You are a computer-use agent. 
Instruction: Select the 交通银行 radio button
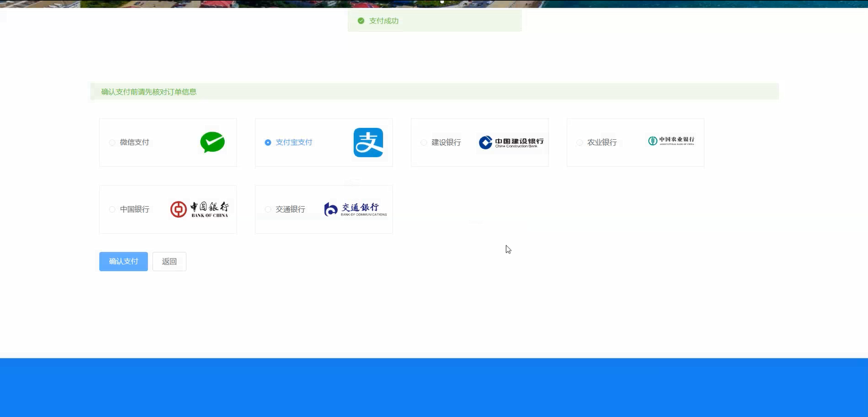pyautogui.click(x=268, y=210)
